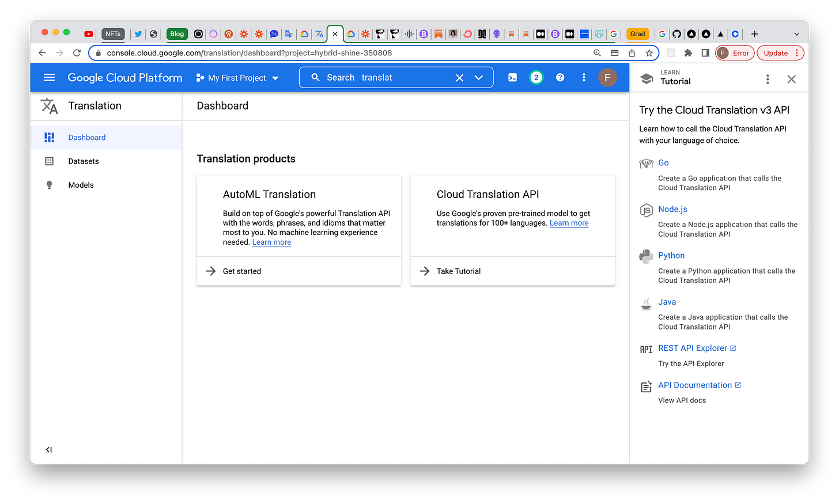Viewport: 839px width, 504px height.
Task: Open the API Documentation link
Action: (700, 385)
